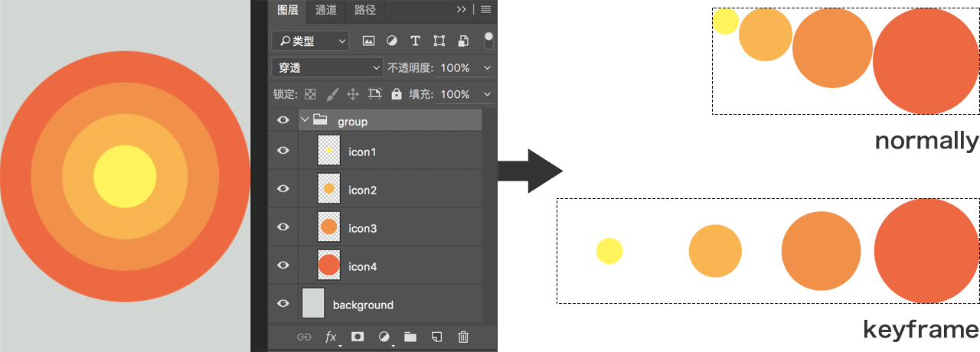Click the lock position icon

point(353,94)
